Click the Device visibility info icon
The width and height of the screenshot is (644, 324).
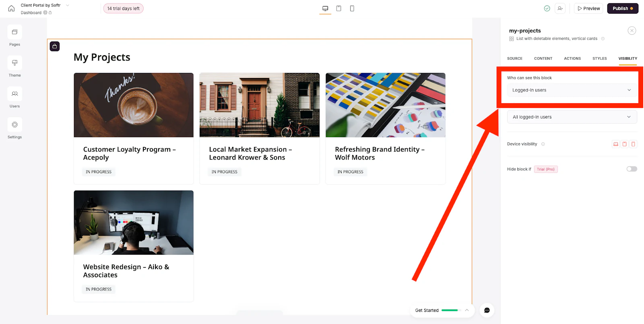543,144
